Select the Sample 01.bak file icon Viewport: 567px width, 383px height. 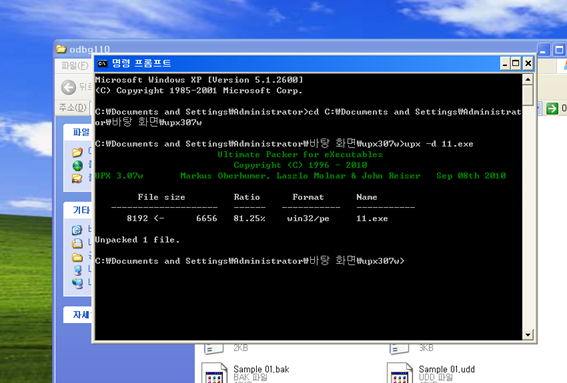pos(215,373)
